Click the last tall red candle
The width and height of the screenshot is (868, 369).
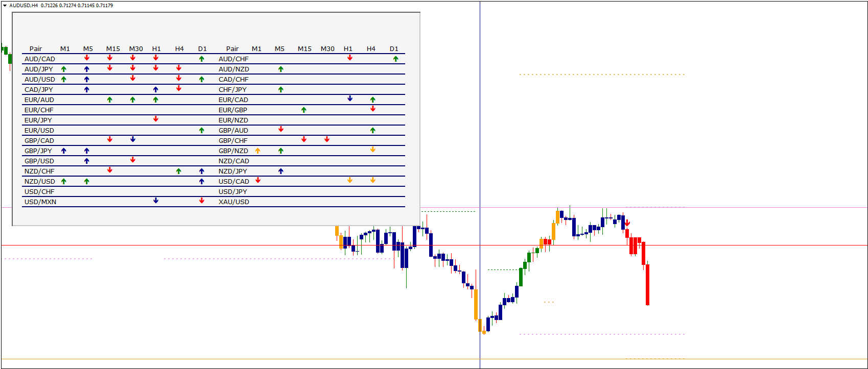click(x=647, y=284)
